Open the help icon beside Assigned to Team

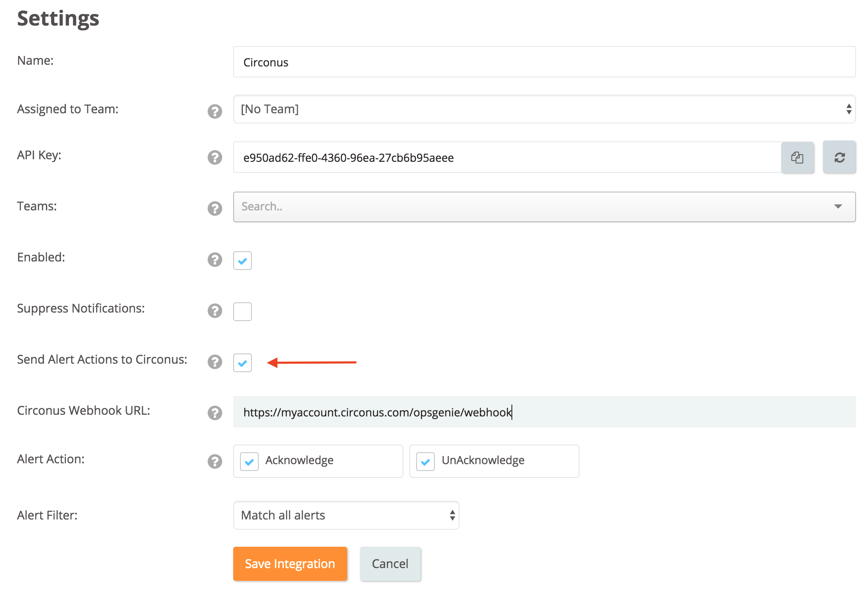215,111
